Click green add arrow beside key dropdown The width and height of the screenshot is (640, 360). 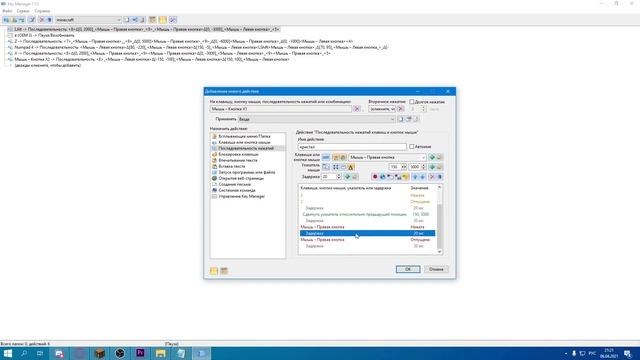tap(432, 157)
